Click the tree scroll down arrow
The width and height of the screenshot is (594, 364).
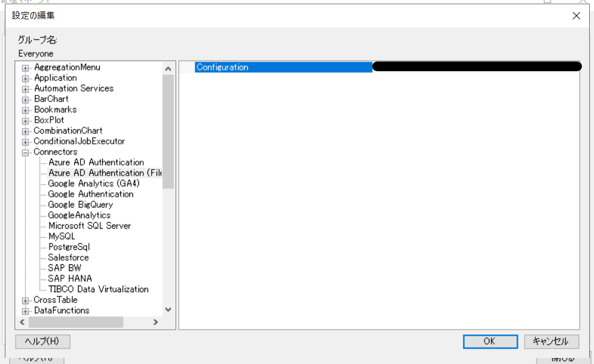tap(168, 310)
